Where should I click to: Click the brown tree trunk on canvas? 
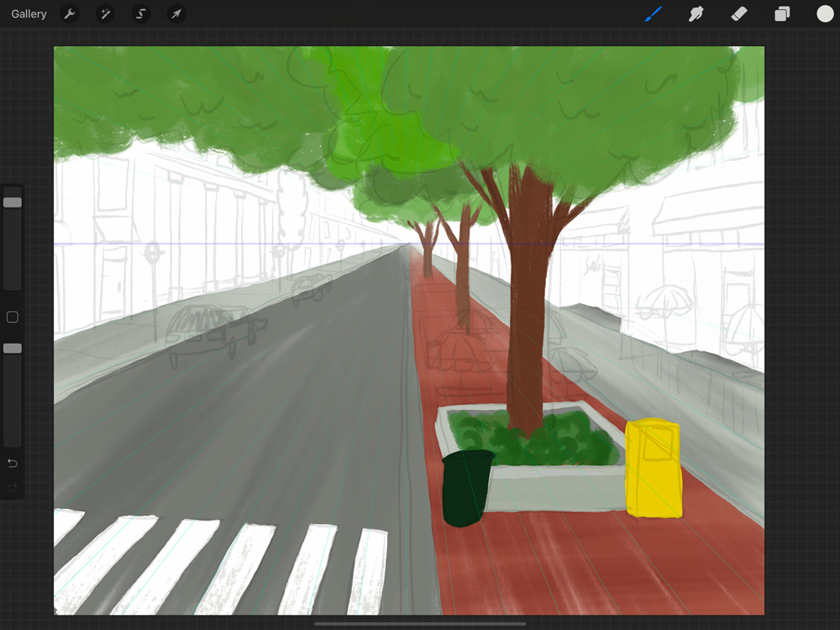(528, 300)
